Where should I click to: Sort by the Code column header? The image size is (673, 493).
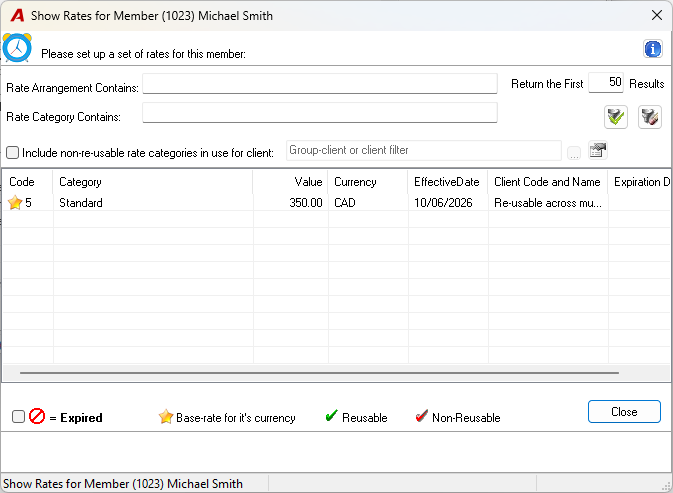pos(28,182)
